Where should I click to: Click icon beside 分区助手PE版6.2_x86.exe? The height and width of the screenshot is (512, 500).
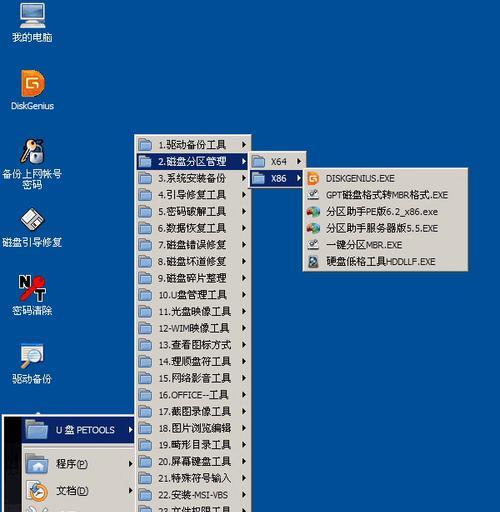313,212
